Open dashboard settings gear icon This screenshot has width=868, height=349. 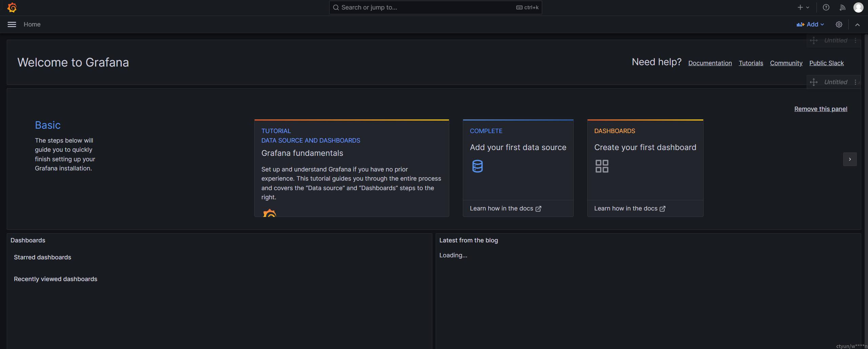tap(839, 24)
